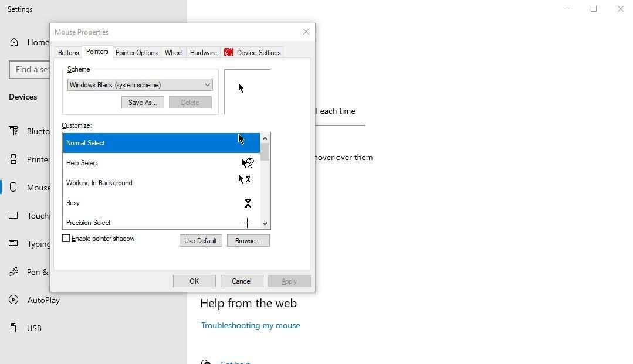Open Troubleshooting my mouse link

point(251,325)
